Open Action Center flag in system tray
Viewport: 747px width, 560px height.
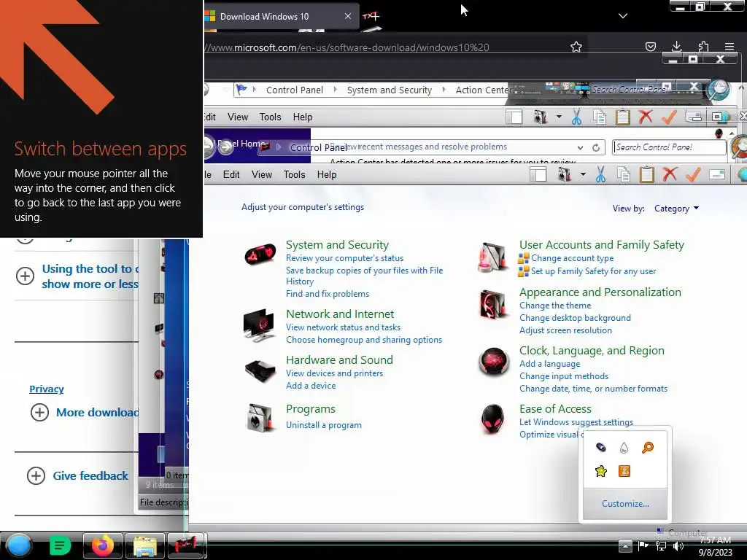click(643, 545)
